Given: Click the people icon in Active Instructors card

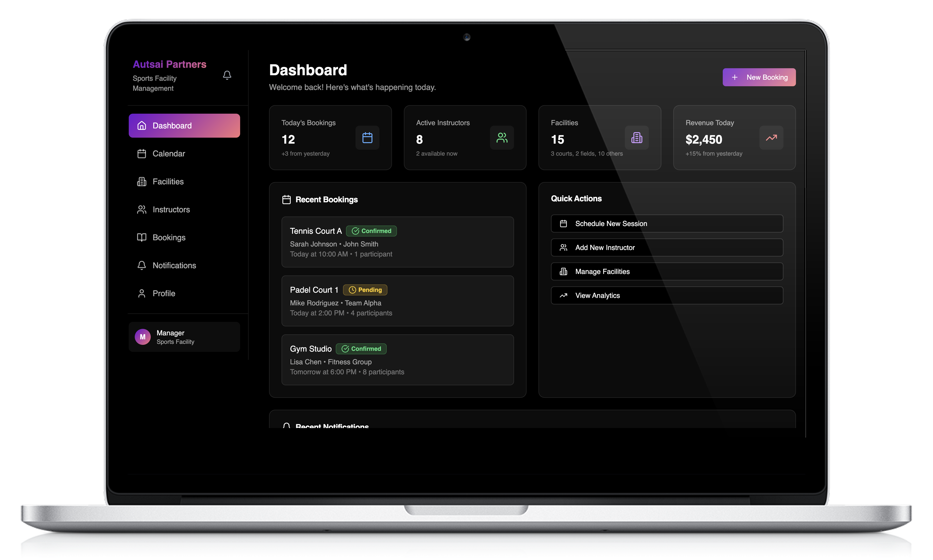Looking at the screenshot, I should pos(502,138).
